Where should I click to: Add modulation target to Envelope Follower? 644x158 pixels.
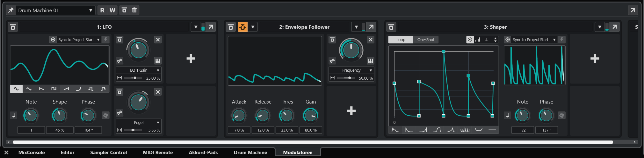[351, 111]
